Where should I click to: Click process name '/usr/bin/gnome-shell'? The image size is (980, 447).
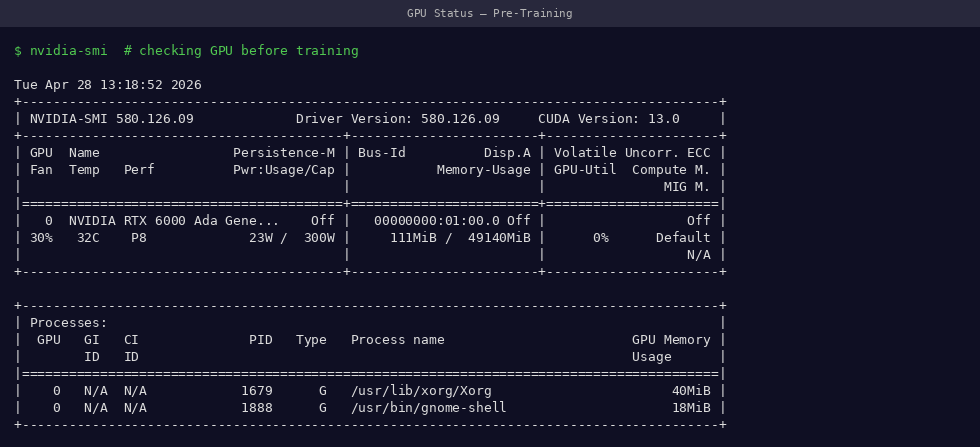(x=429, y=408)
